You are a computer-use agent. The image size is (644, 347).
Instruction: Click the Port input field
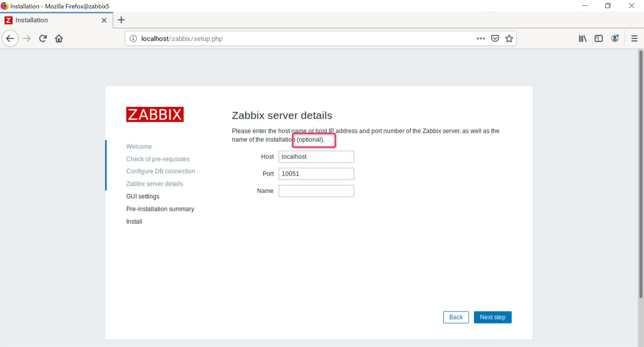pyautogui.click(x=316, y=174)
